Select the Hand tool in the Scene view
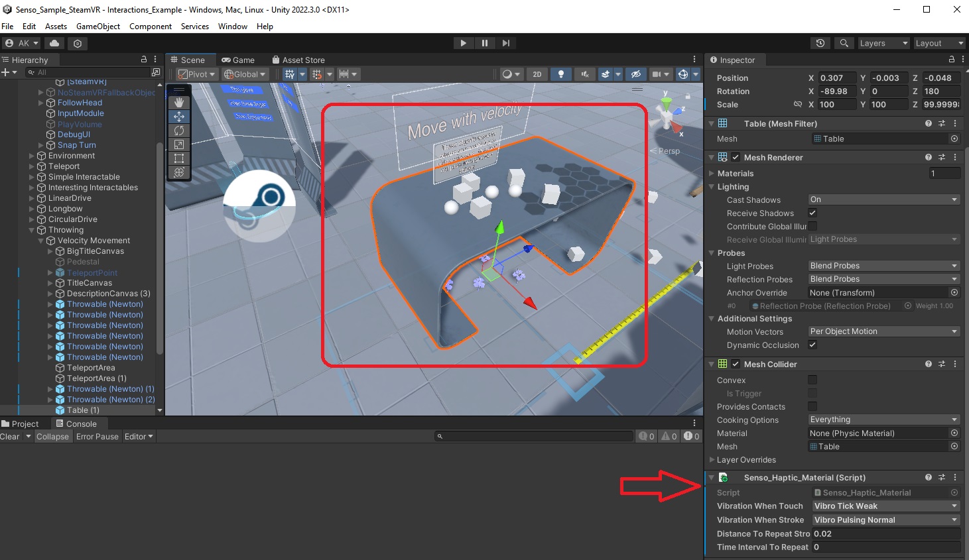Screen dimensions: 969x560 tap(178, 101)
